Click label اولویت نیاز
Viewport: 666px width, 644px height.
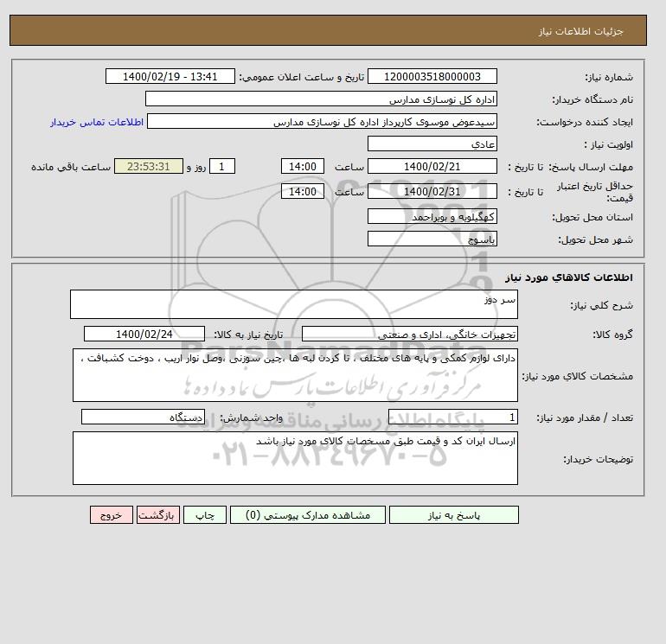point(609,144)
